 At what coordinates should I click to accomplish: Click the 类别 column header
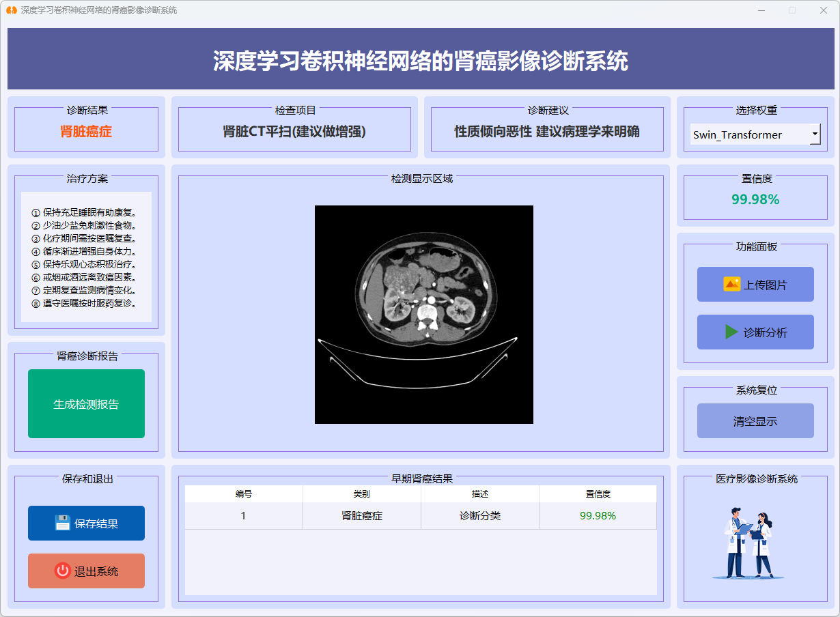pyautogui.click(x=362, y=494)
